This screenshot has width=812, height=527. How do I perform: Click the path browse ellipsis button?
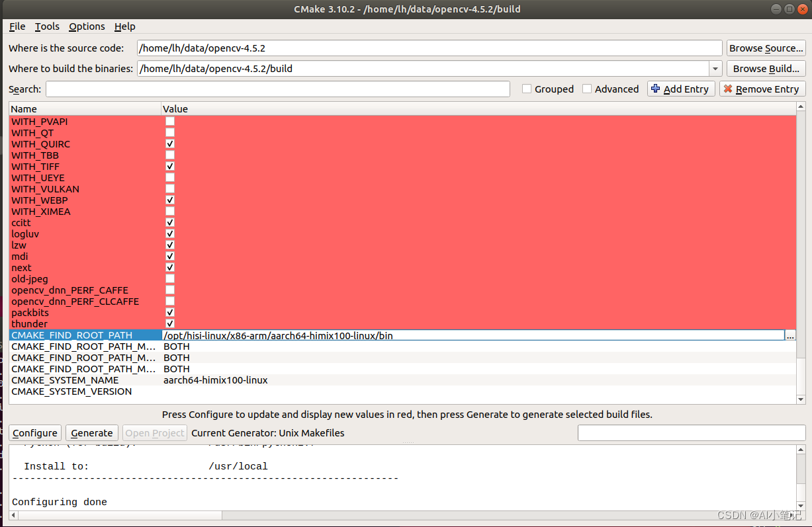point(790,336)
